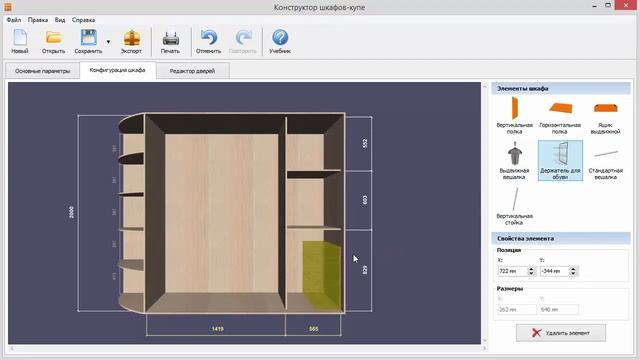640x360 pixels.
Task: Click the 2000 height dimension label
Action: pyautogui.click(x=72, y=212)
